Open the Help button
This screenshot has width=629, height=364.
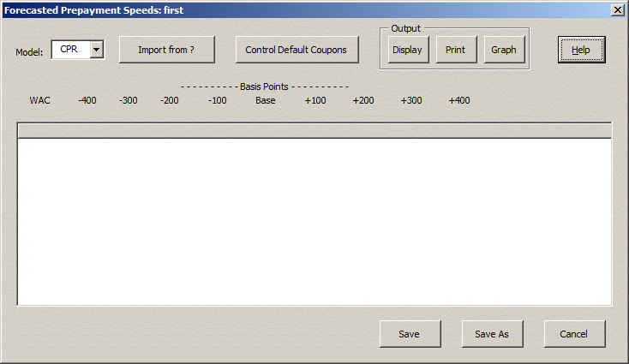(581, 50)
